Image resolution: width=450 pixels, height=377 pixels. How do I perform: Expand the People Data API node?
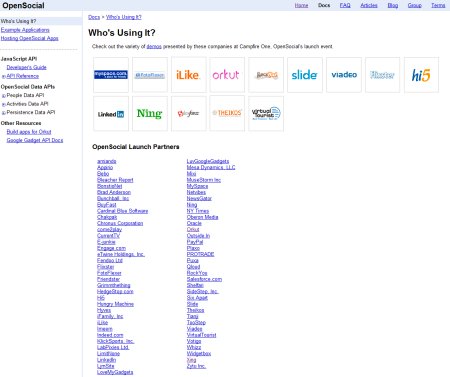pos(4,96)
